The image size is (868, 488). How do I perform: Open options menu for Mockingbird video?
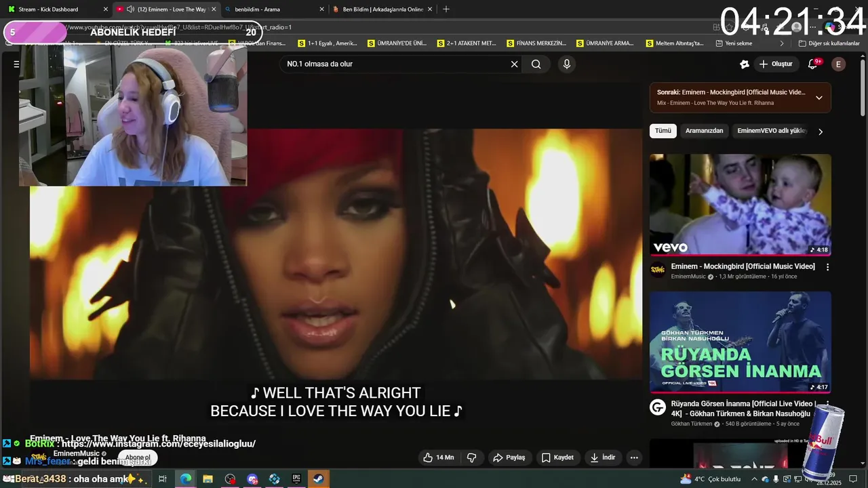[x=827, y=267]
